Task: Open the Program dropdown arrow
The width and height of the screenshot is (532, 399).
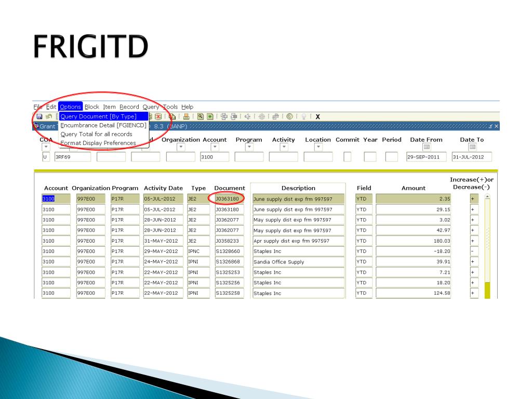Action: pyautogui.click(x=249, y=147)
